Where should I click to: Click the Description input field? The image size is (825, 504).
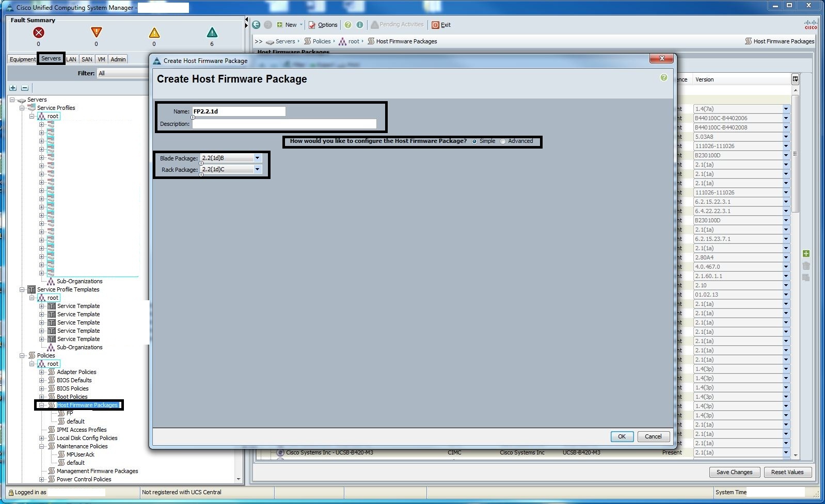284,124
